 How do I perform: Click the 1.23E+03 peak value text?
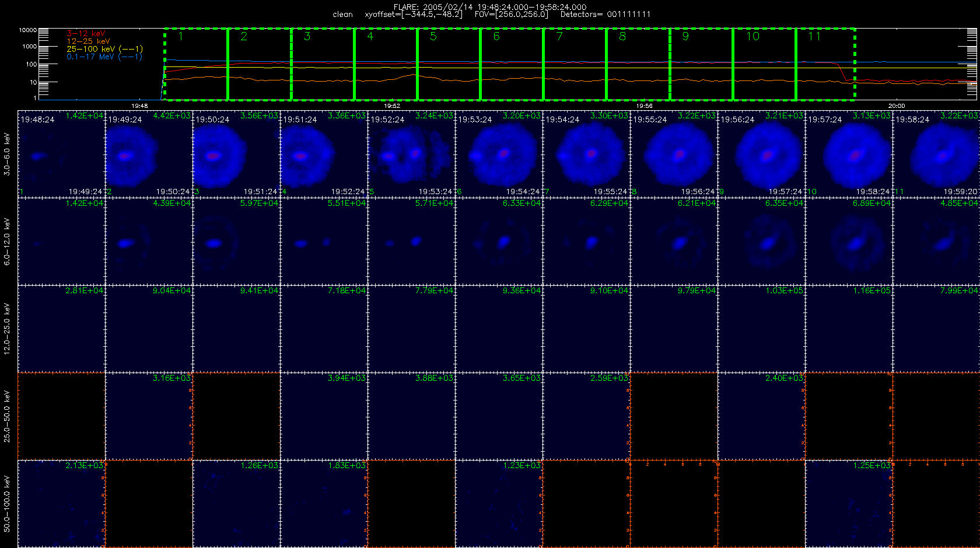[522, 465]
